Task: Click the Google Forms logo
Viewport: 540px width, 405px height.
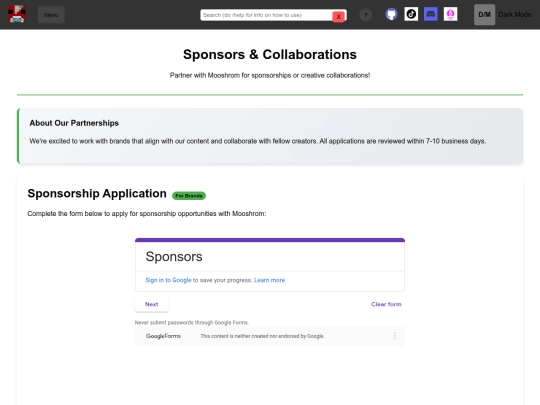Action: point(163,336)
